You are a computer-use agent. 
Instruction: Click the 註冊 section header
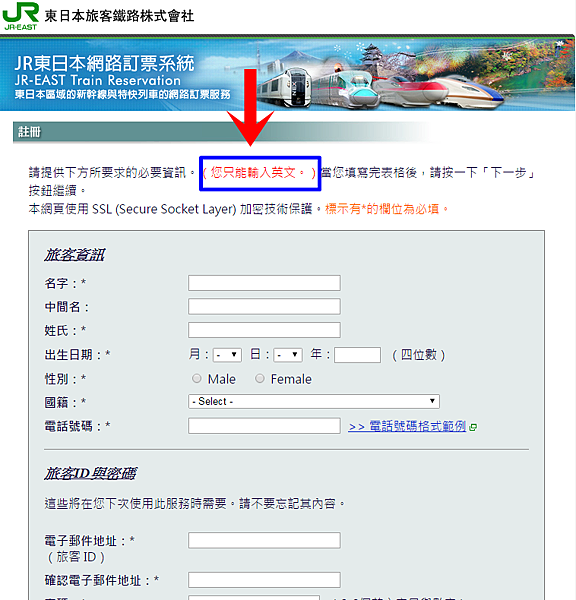coord(222,132)
